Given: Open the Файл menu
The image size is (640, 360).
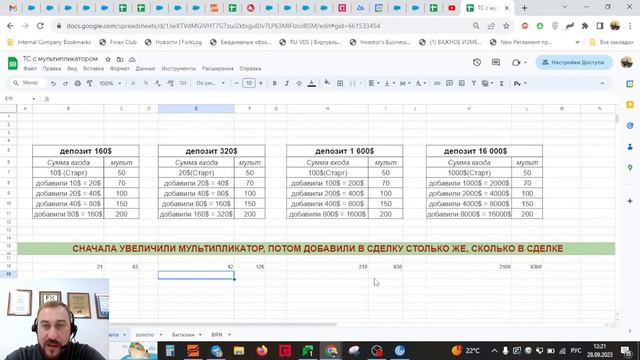Looking at the screenshot, I should coord(30,69).
